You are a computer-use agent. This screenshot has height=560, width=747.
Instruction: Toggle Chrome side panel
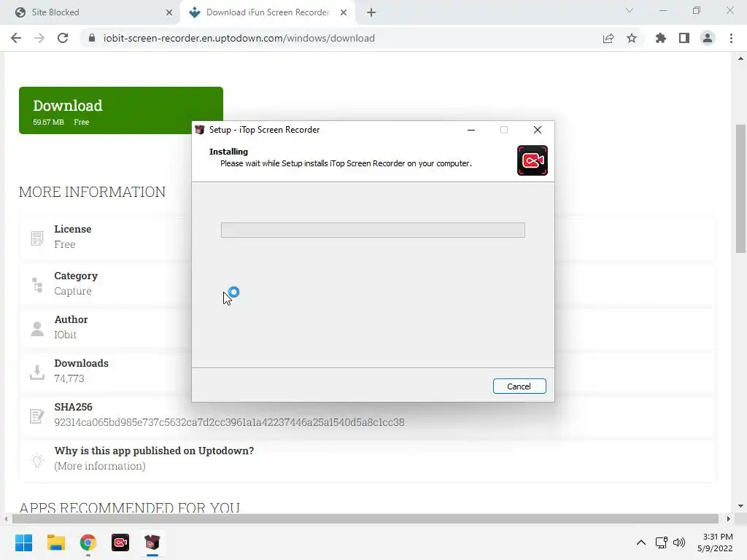pyautogui.click(x=684, y=38)
